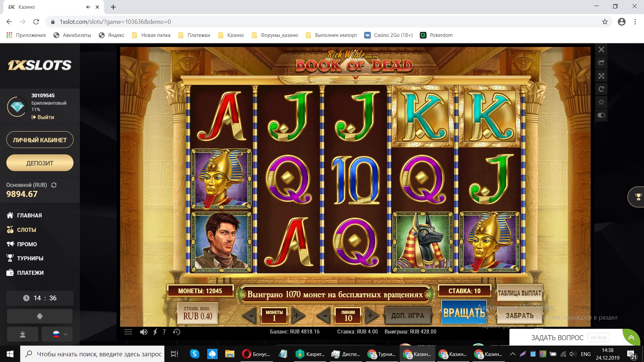Open the game help question mark
The height and width of the screenshot is (362, 644).
tap(164, 332)
